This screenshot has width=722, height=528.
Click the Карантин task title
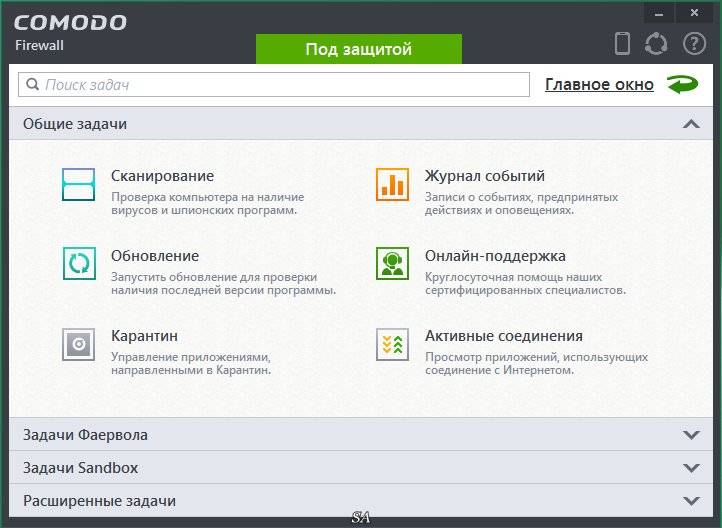[x=145, y=336]
